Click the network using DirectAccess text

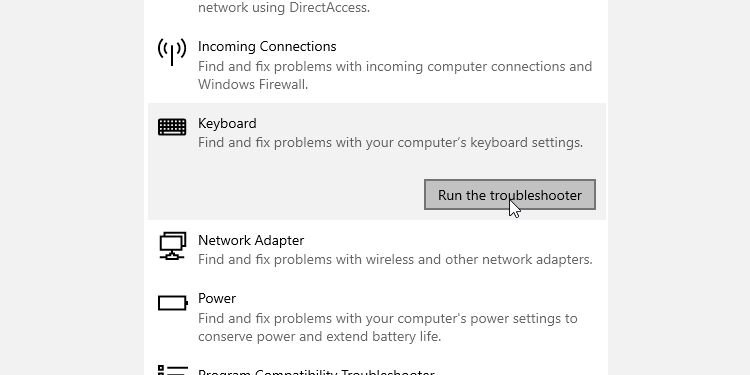tap(284, 8)
